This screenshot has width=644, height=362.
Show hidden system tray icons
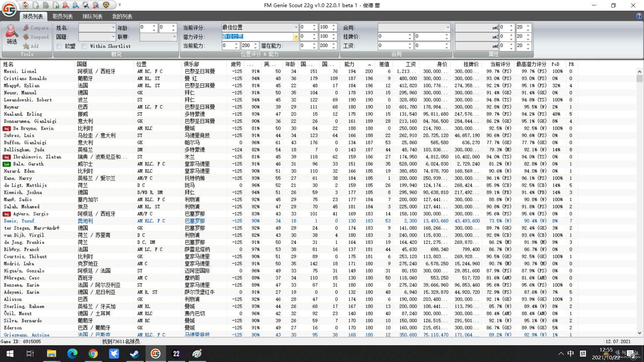[x=561, y=354]
